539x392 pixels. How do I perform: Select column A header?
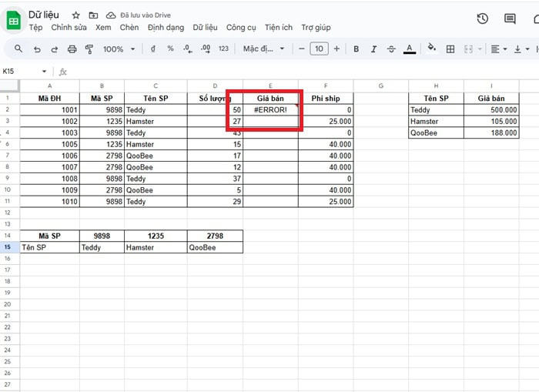pos(50,85)
